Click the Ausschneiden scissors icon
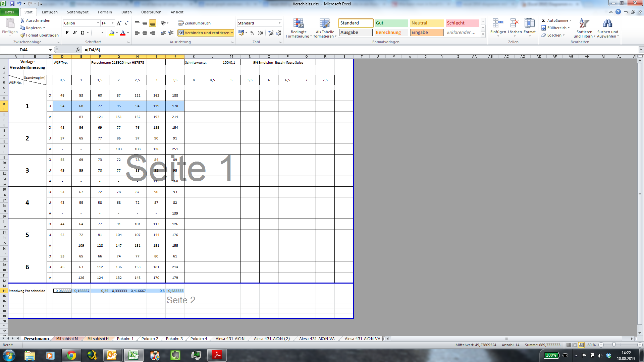 (22, 20)
